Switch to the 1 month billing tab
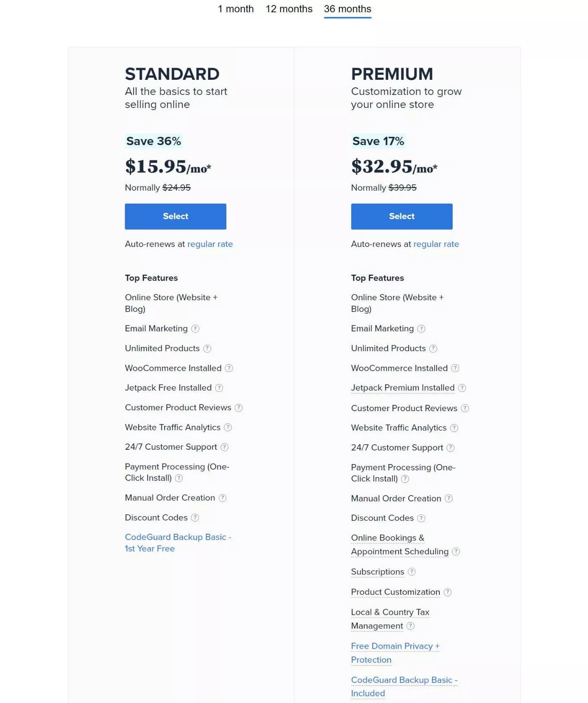Viewport: 588px width, 703px height. click(x=236, y=9)
